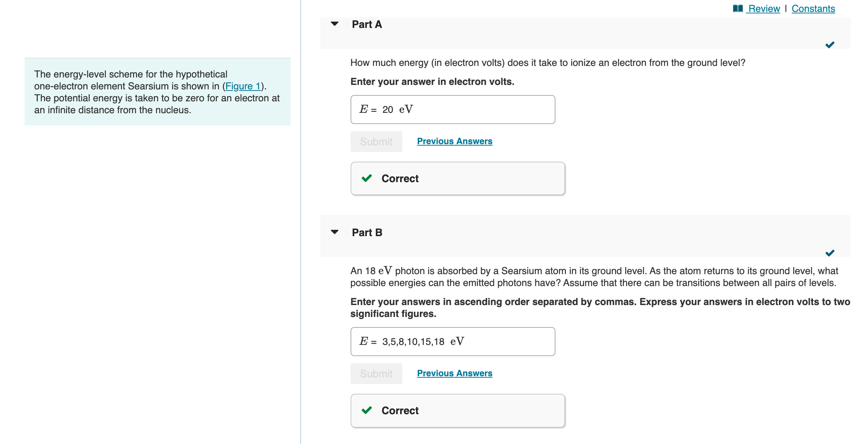Open Figure 1 from the problem description
This screenshot has height=444, width=868.
pyautogui.click(x=243, y=86)
